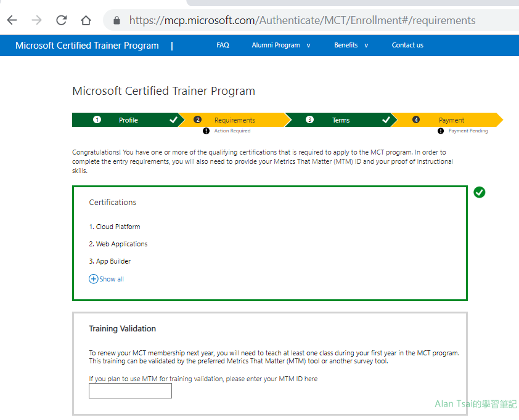Click the browser forward arrow
This screenshot has width=519, height=420.
(x=36, y=20)
